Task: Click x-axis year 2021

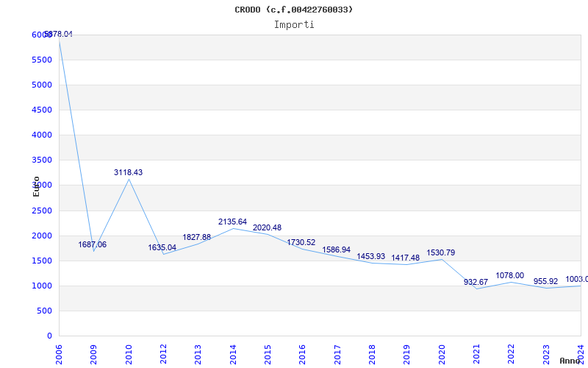Action: (476, 355)
